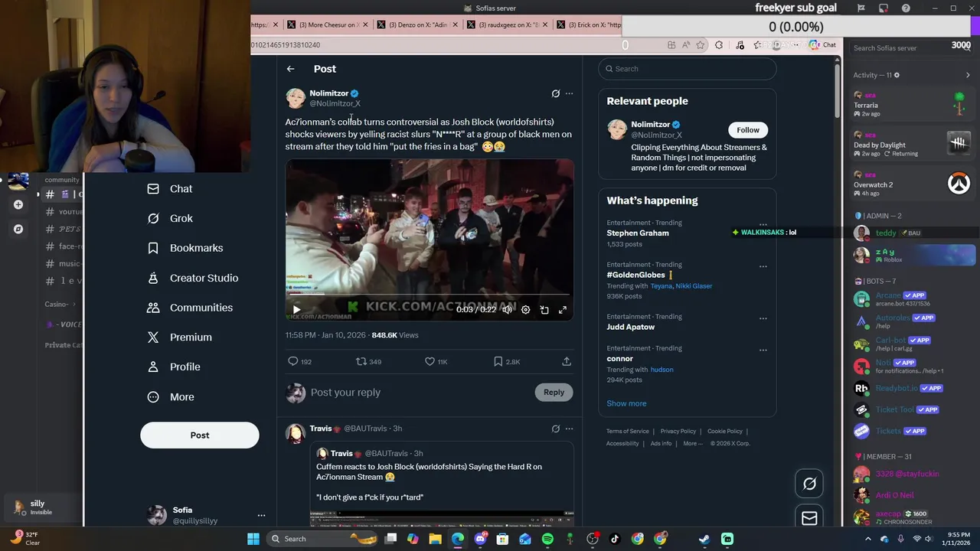Open Premium in the X sidebar
This screenshot has height=551, width=980.
[x=179, y=337]
